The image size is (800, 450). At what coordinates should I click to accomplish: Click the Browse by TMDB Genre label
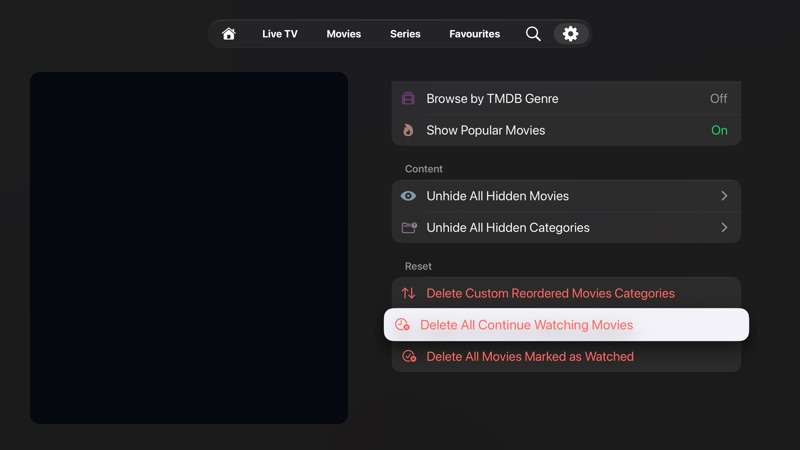pos(492,98)
